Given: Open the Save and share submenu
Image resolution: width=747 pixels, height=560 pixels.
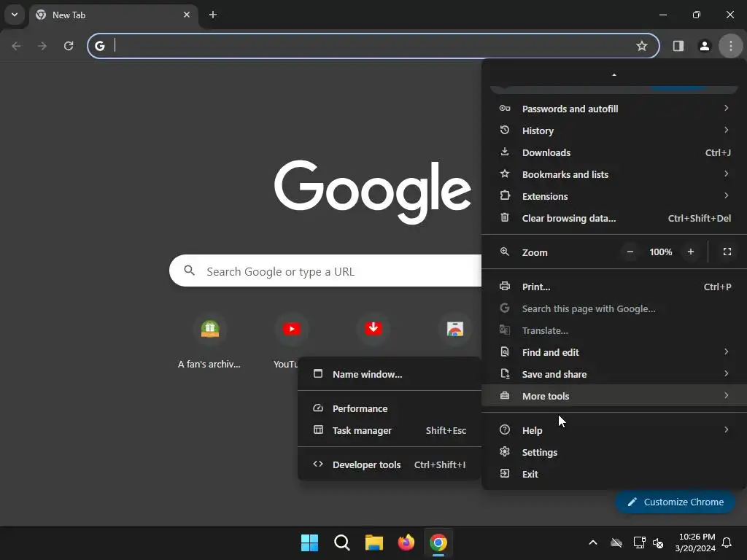Looking at the screenshot, I should point(614,374).
